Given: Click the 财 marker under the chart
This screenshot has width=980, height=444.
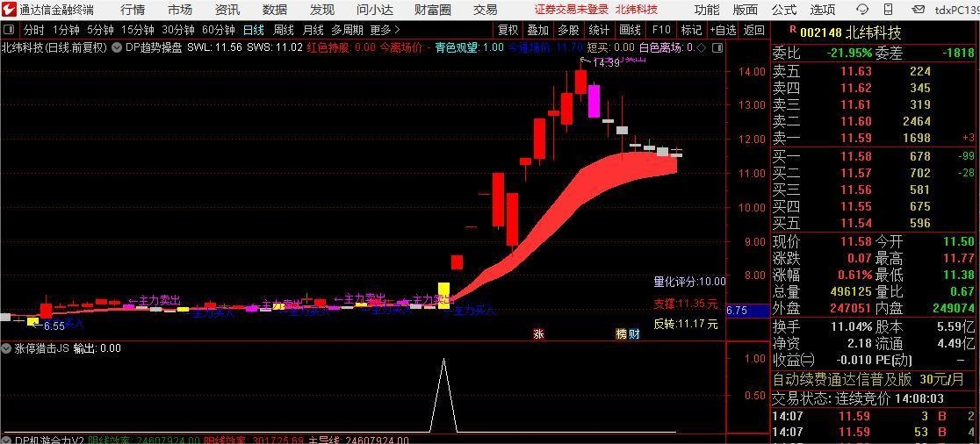Looking at the screenshot, I should [x=634, y=334].
